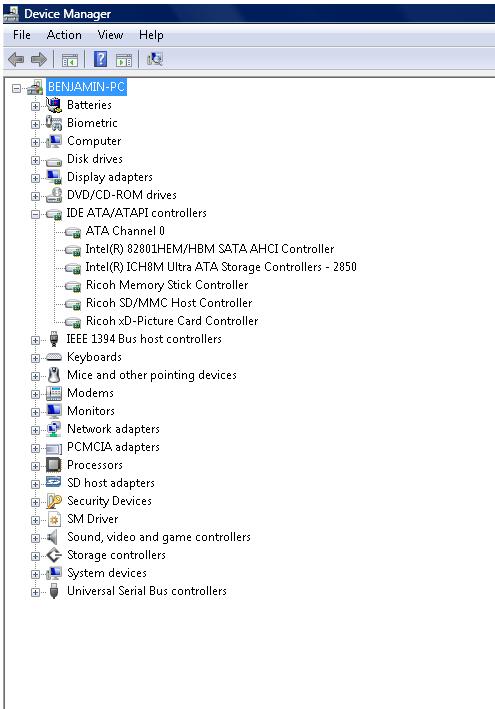
Task: Select the Computer label
Action: pos(94,141)
